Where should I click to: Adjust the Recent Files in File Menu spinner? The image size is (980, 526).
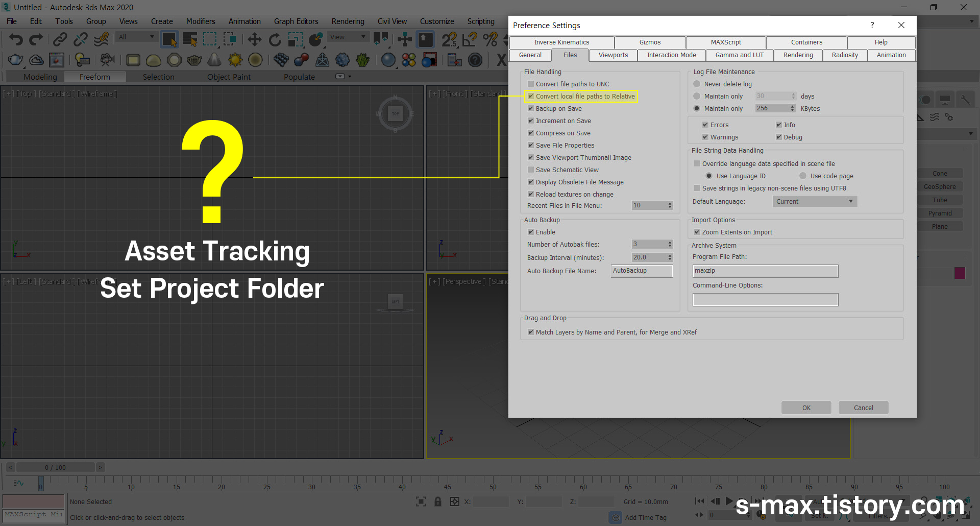click(670, 205)
